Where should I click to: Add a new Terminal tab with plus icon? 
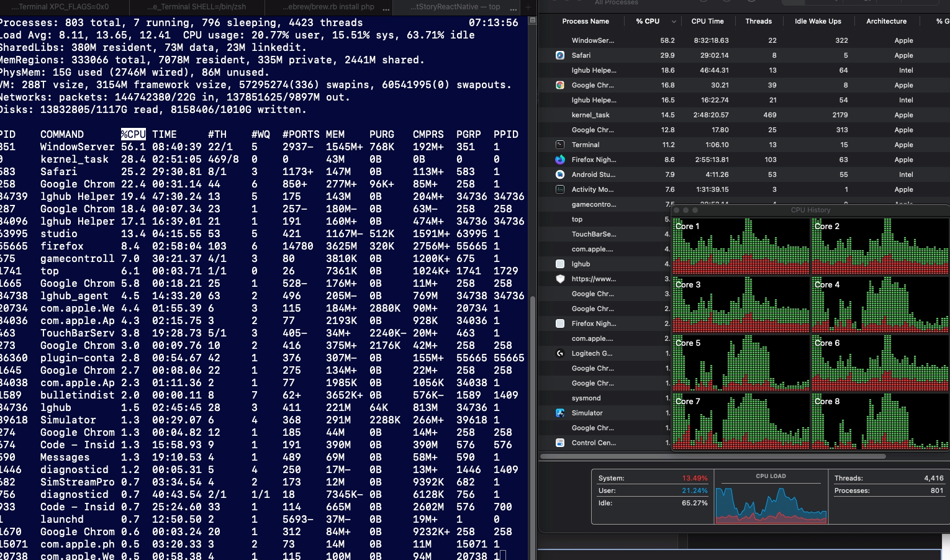click(528, 7)
